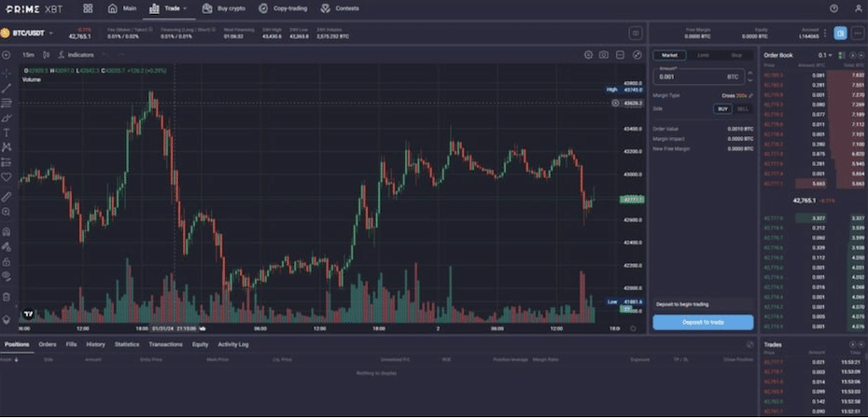
Task: Open the Indicators button
Action: 77,55
